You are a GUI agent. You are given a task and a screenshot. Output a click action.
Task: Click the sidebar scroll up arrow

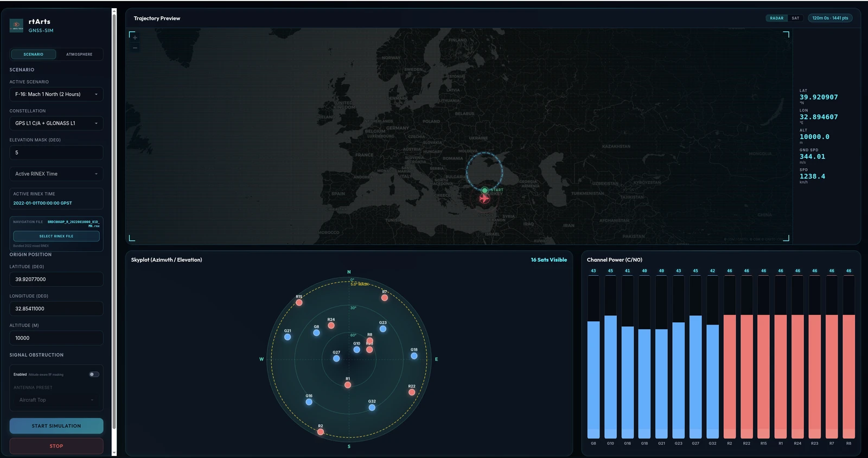click(x=114, y=11)
